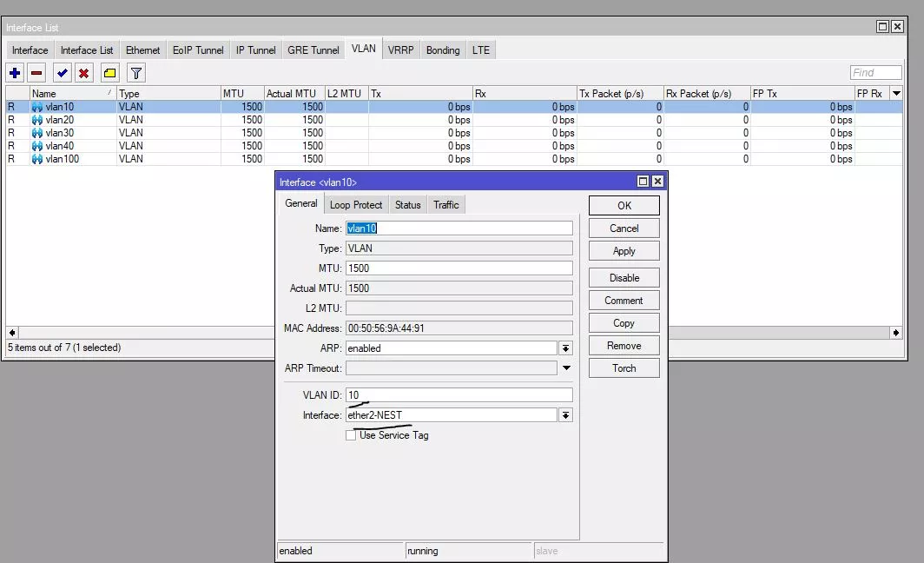Switch to the VRRP tab
924x563 pixels.
click(x=400, y=50)
